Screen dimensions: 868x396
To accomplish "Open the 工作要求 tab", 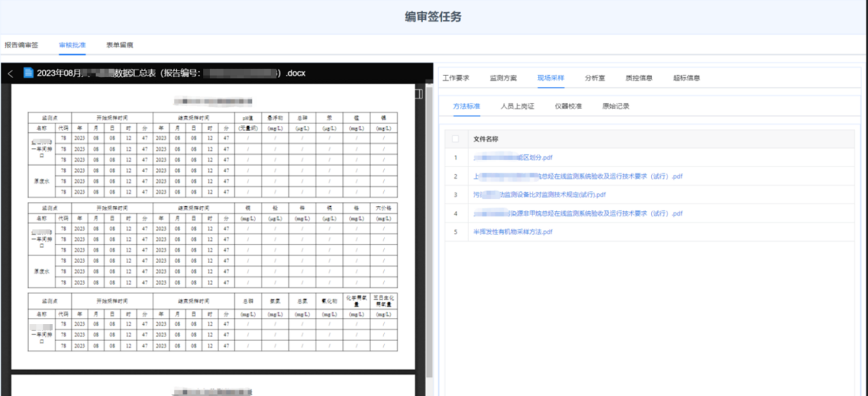I will click(456, 78).
